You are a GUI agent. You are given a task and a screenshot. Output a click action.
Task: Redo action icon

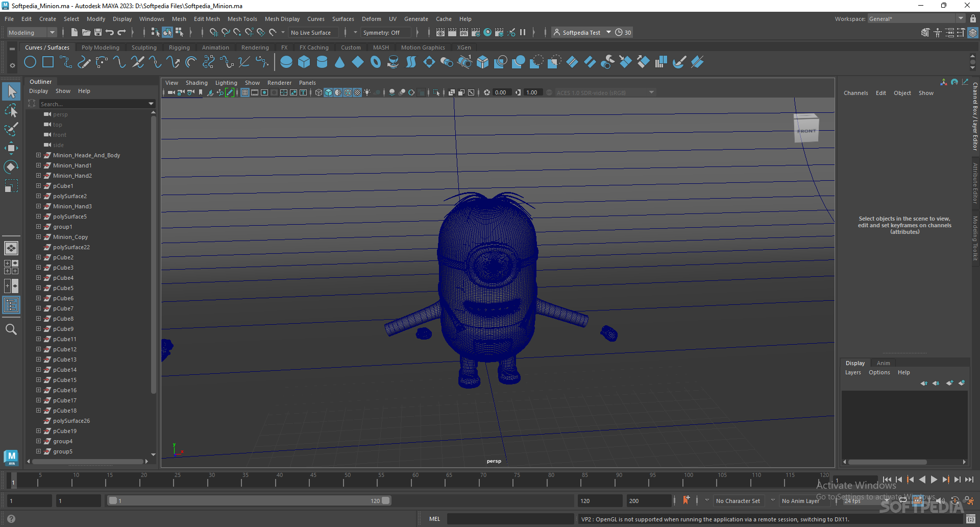coord(121,32)
